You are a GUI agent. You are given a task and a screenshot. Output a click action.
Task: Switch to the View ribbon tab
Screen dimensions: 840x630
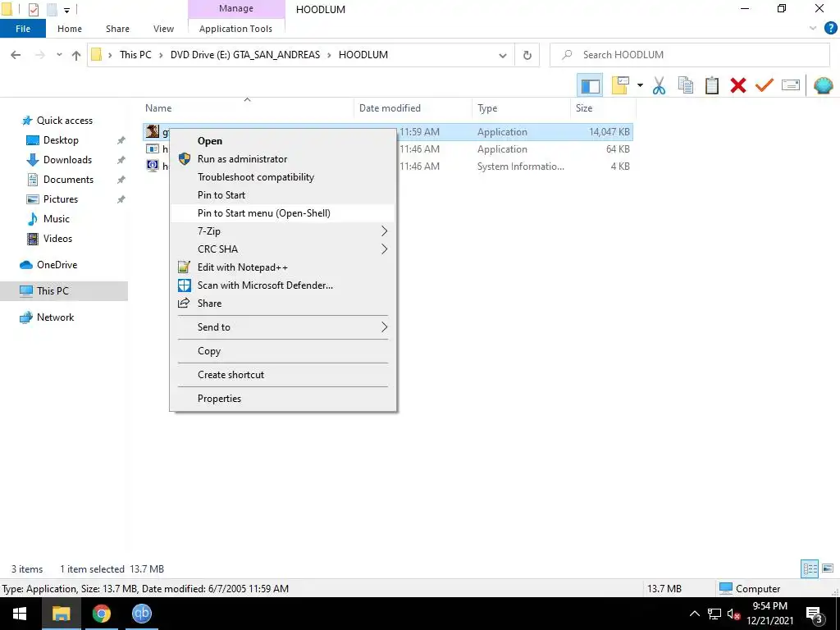click(x=163, y=29)
